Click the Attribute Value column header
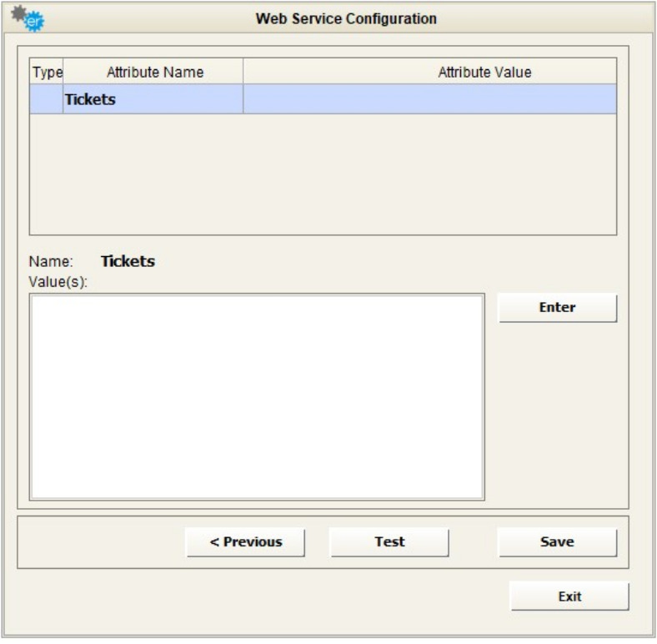Image resolution: width=657 pixels, height=644 pixels. click(430, 72)
